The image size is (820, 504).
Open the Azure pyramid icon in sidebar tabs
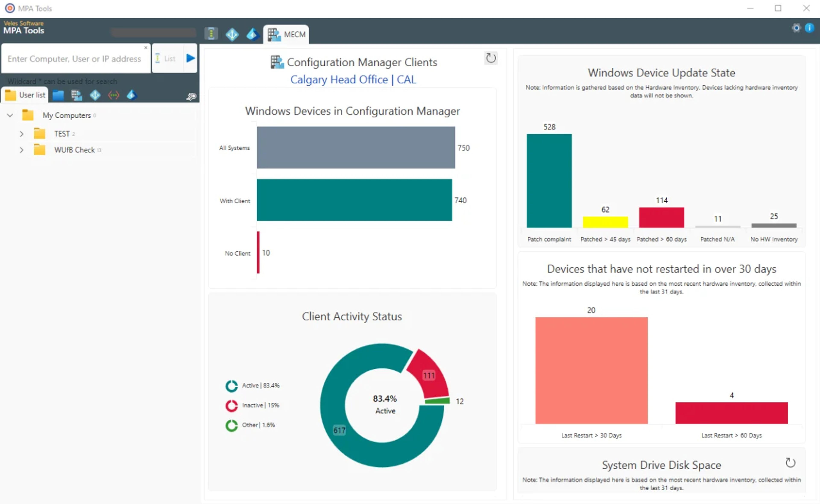[x=132, y=95]
